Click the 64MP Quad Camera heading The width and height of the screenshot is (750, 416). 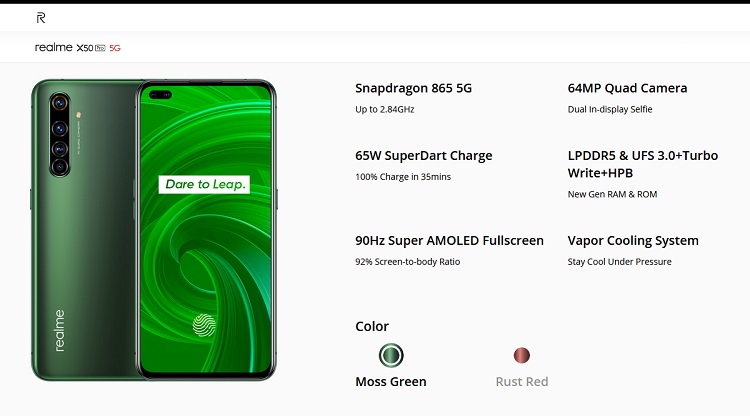pos(627,88)
